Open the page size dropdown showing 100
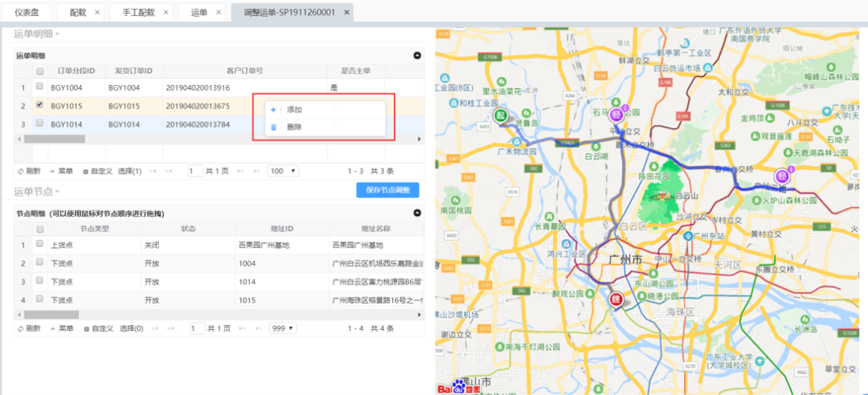The image size is (868, 395). coord(283,171)
